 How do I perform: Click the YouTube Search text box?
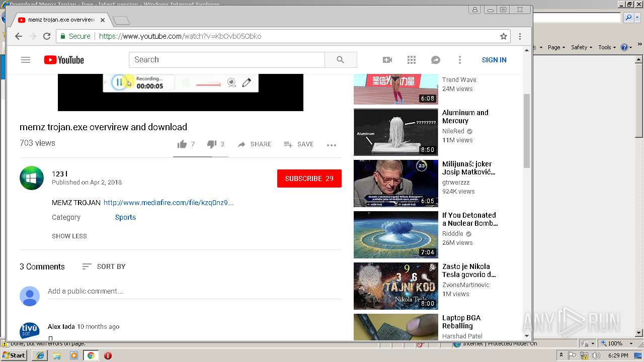(227, 60)
